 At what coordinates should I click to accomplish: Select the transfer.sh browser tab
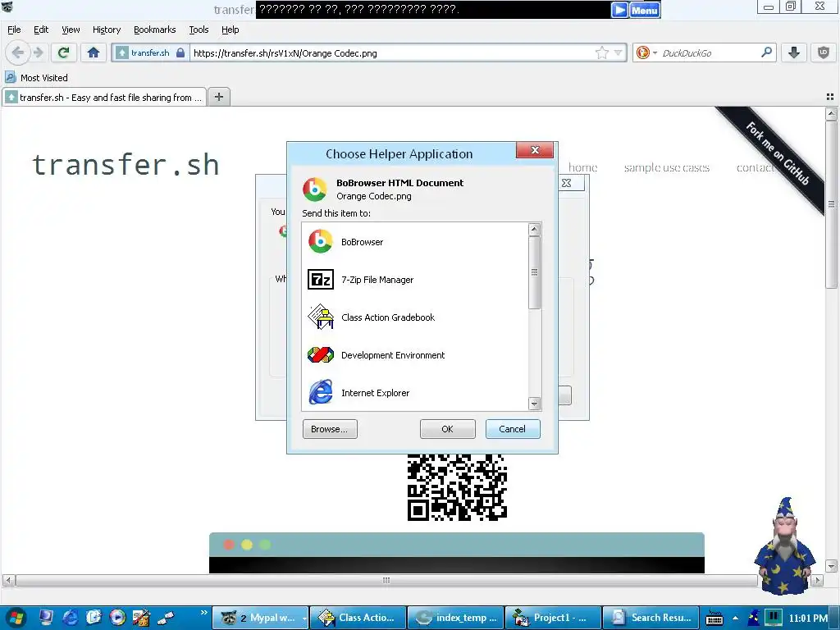click(x=104, y=98)
